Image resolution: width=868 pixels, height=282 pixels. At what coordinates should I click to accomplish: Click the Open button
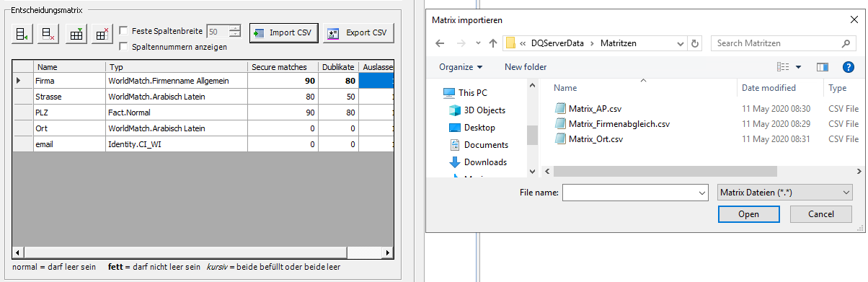pyautogui.click(x=748, y=214)
